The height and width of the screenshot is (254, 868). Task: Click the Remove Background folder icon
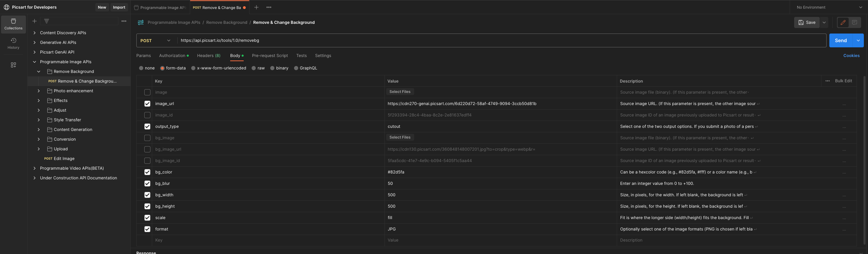50,72
